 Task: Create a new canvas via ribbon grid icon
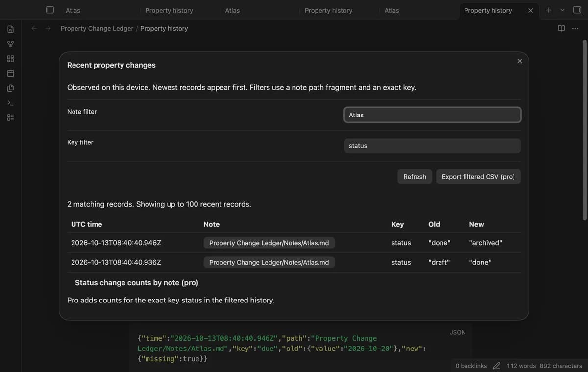10,59
